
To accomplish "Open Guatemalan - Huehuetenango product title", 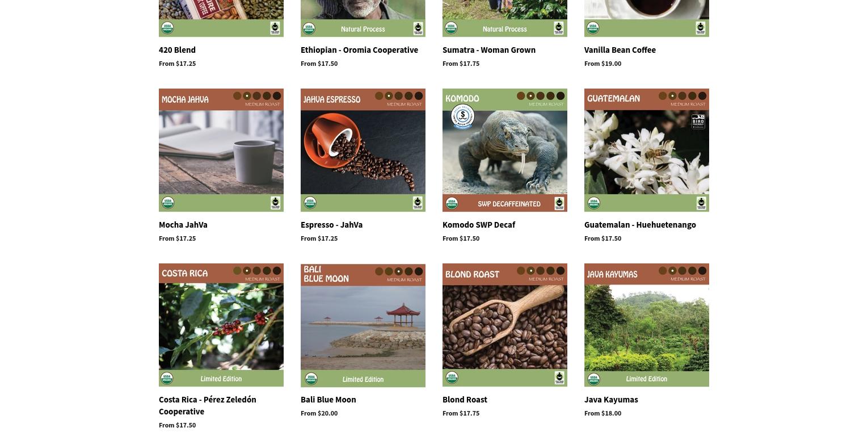I will [x=640, y=225].
